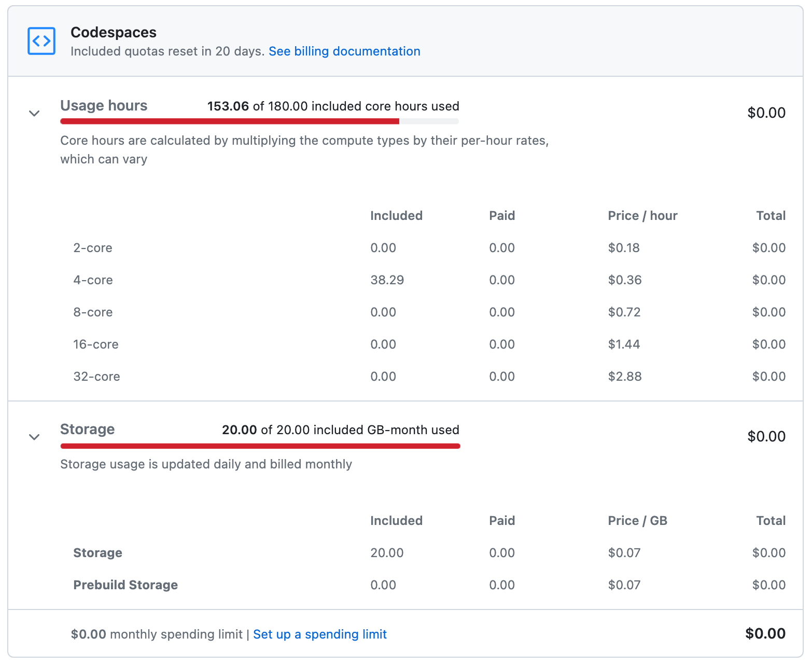
Task: Select the 16-core row label
Action: coord(96,344)
